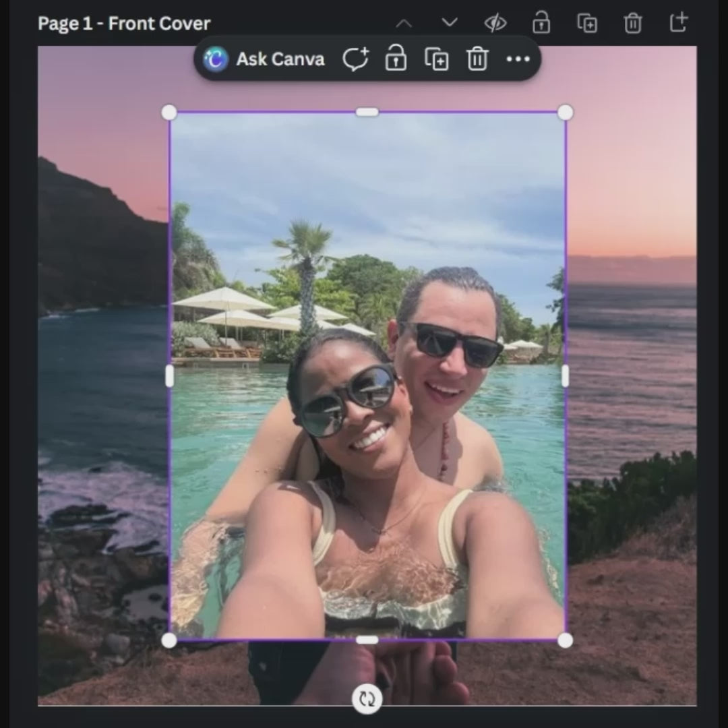Expand the page with the down chevron

449,22
